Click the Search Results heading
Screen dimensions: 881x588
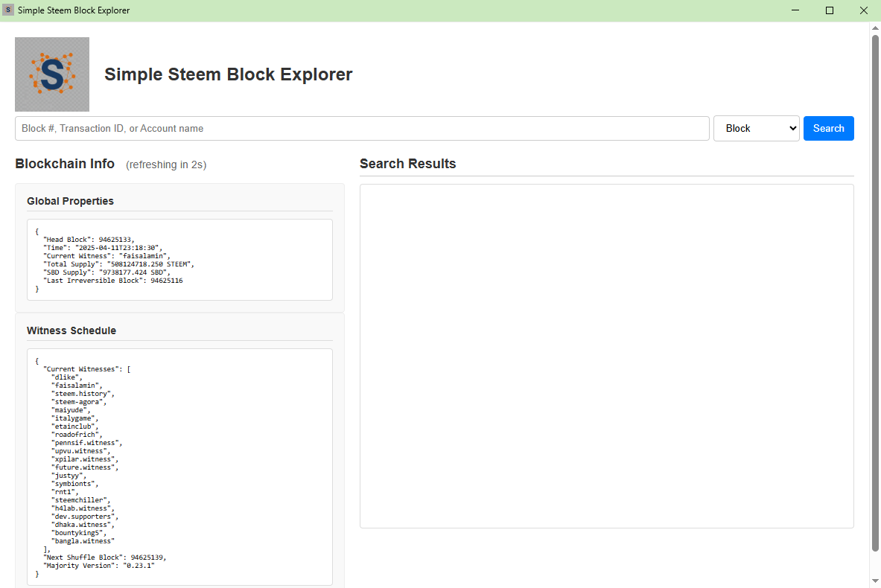(x=408, y=164)
